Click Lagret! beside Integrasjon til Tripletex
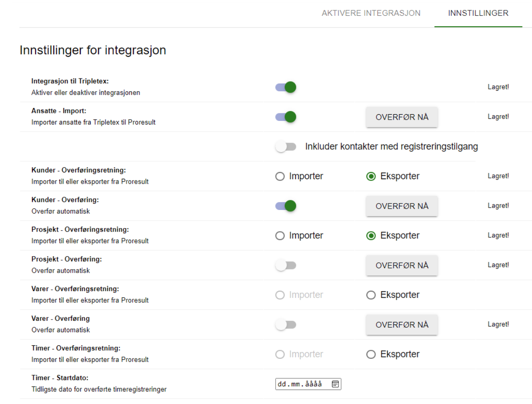This screenshot has width=532, height=404. pos(498,87)
